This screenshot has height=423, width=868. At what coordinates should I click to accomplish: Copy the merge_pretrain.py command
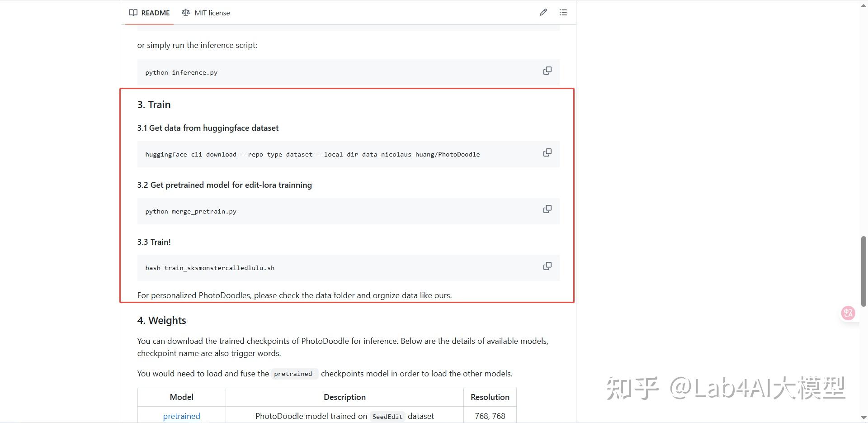point(547,209)
